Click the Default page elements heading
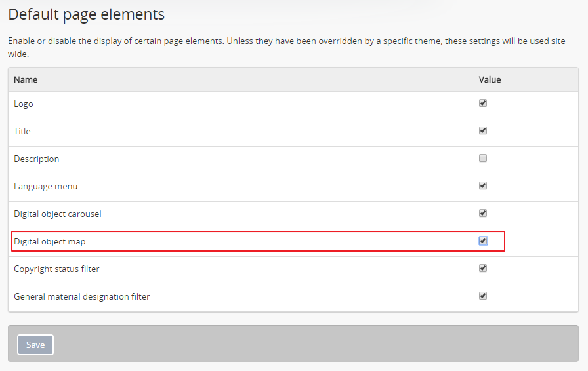 (87, 14)
